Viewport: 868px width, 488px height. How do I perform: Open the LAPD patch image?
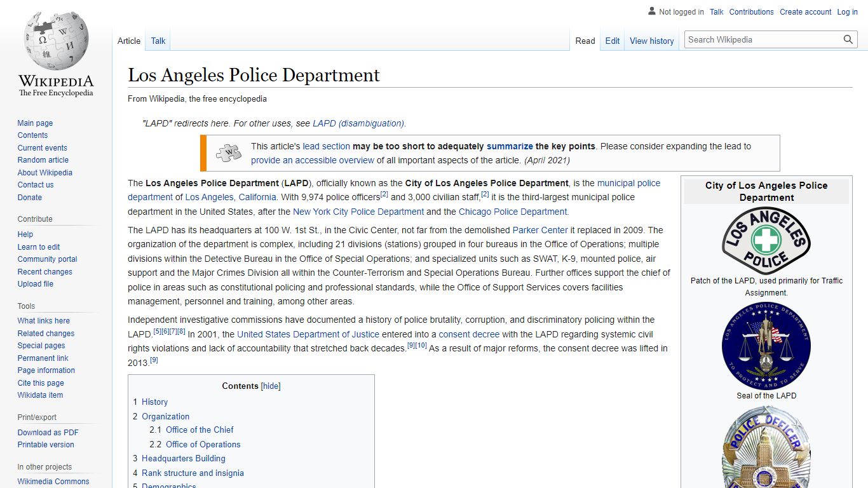[x=766, y=241]
